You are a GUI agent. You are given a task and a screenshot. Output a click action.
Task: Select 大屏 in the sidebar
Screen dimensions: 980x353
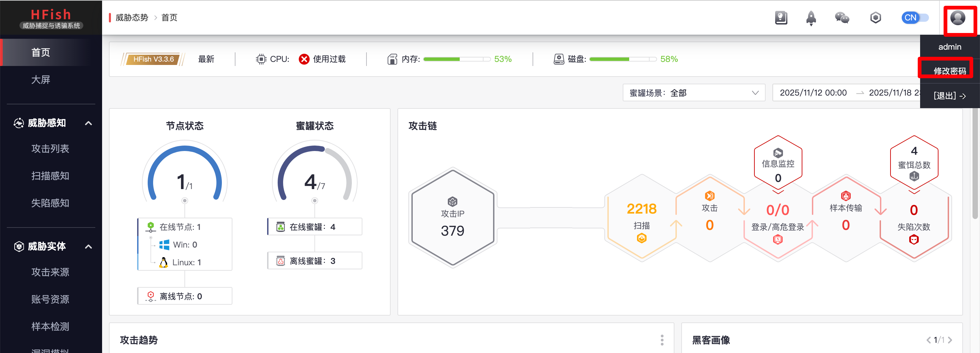click(x=41, y=80)
